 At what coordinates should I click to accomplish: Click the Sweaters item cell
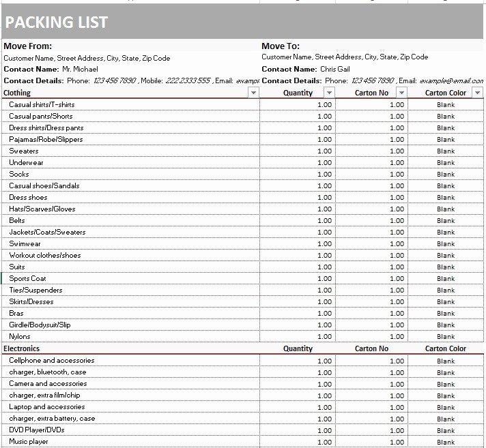point(131,151)
